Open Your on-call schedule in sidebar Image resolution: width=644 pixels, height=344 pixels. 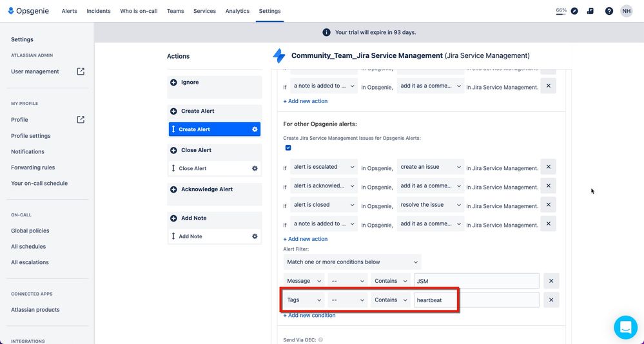pyautogui.click(x=39, y=184)
